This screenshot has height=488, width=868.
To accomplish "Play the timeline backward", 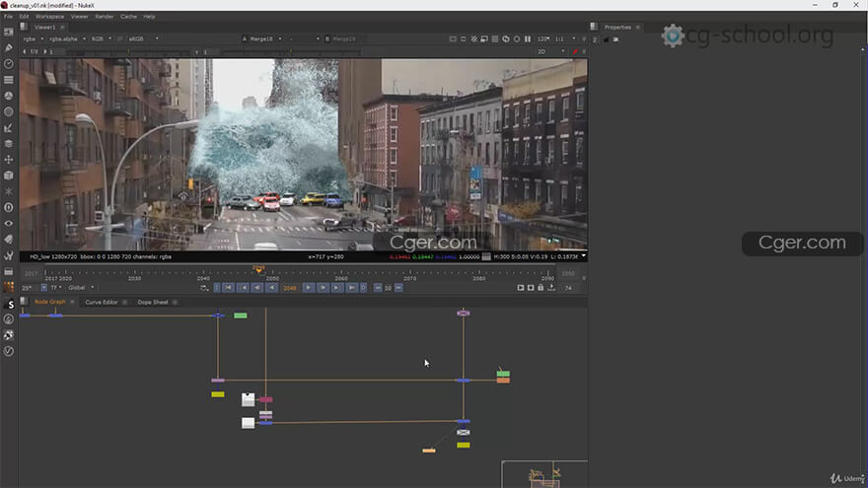I will click(271, 288).
